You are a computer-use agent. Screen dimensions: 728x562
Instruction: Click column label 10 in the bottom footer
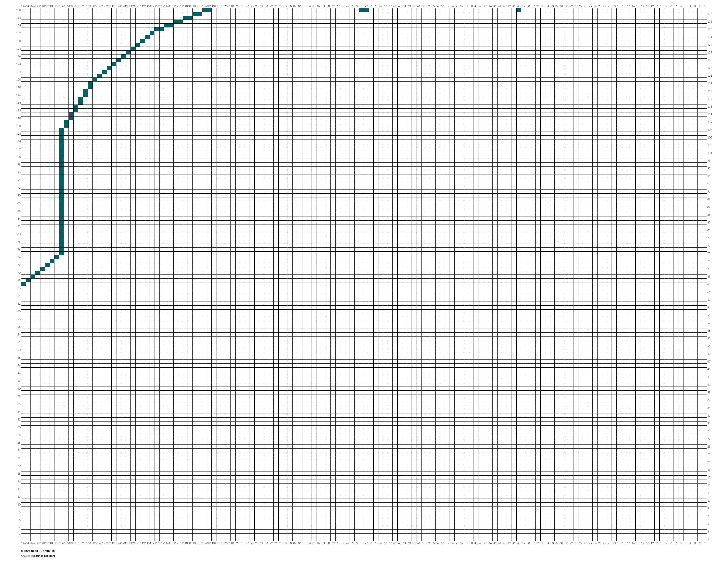pos(662,543)
